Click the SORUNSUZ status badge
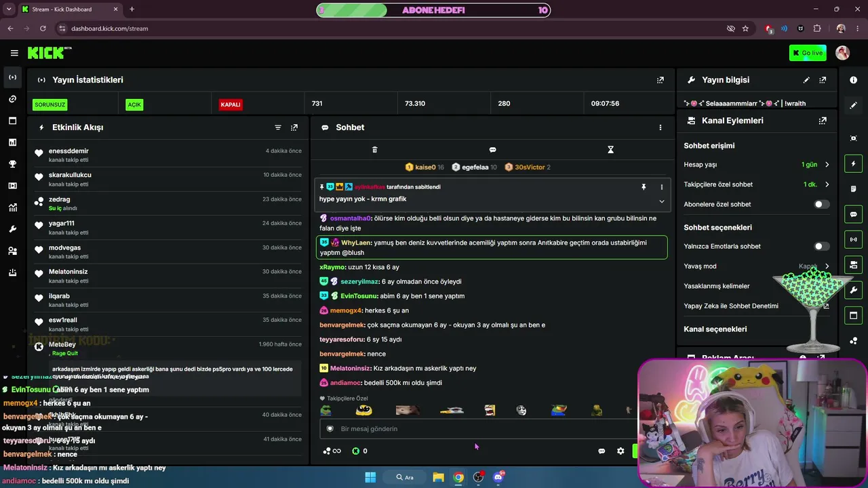The width and height of the screenshot is (868, 488). tap(50, 104)
